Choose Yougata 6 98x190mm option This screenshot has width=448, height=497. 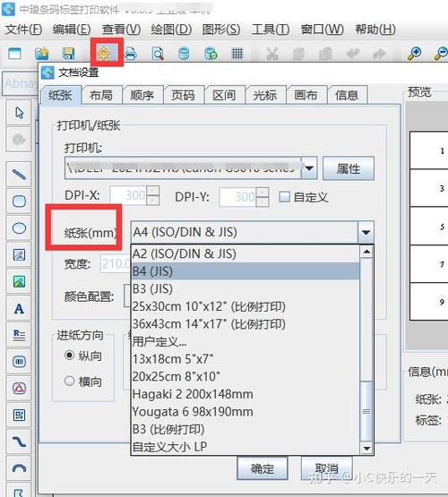[x=246, y=412]
